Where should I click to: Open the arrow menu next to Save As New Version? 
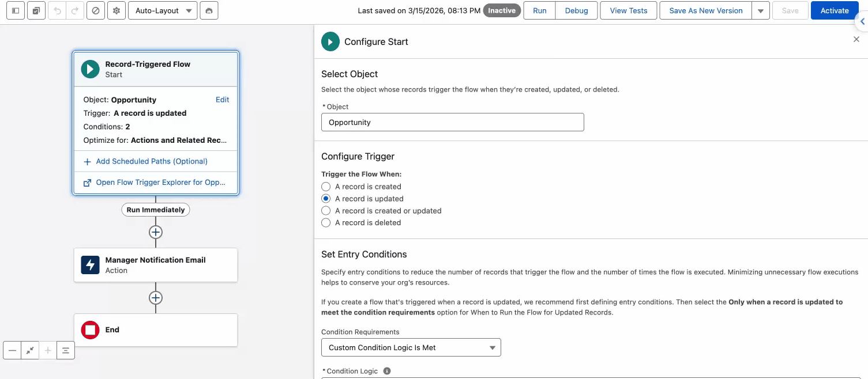pyautogui.click(x=761, y=10)
